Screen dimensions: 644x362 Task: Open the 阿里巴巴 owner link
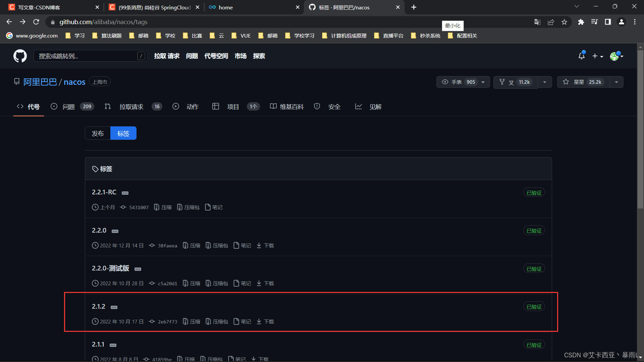(40, 82)
